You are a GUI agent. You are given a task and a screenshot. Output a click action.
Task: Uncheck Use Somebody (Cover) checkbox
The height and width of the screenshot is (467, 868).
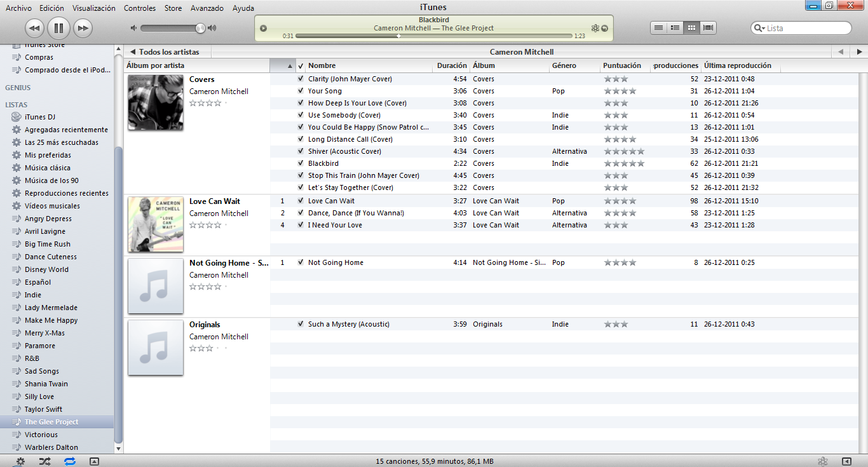point(301,115)
